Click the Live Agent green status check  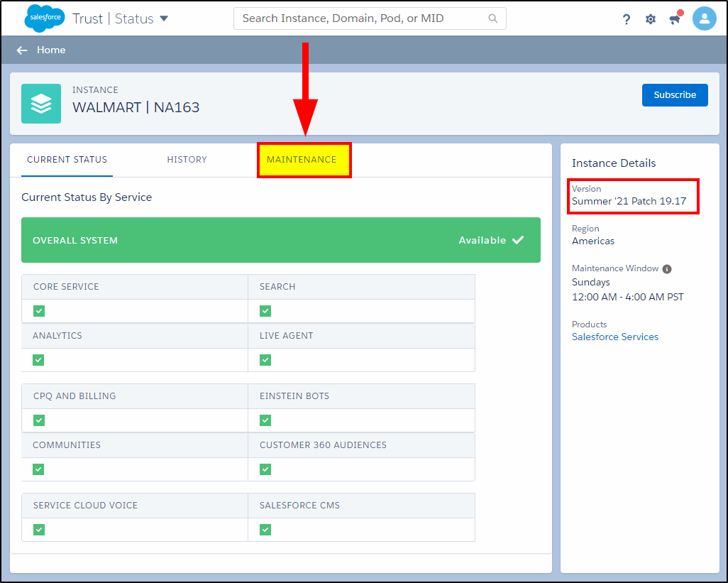click(265, 360)
